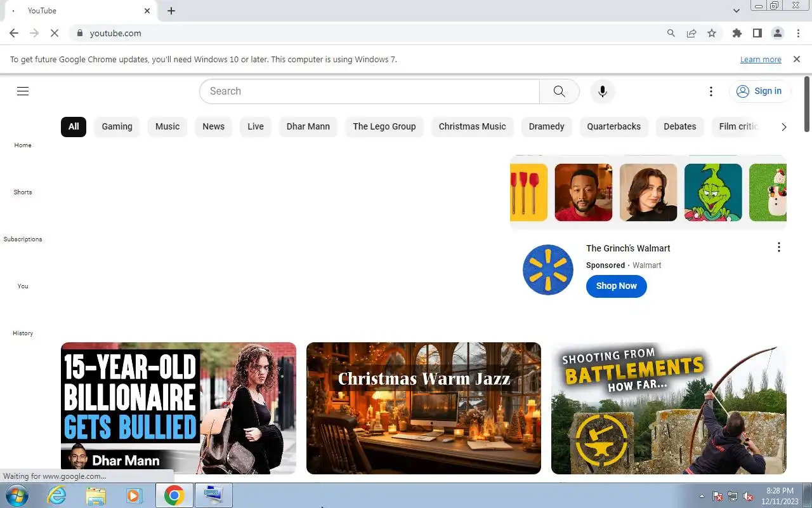Screen dimensions: 812x508
Task: Open The Grinch's Walmart ad title
Action: [628, 248]
